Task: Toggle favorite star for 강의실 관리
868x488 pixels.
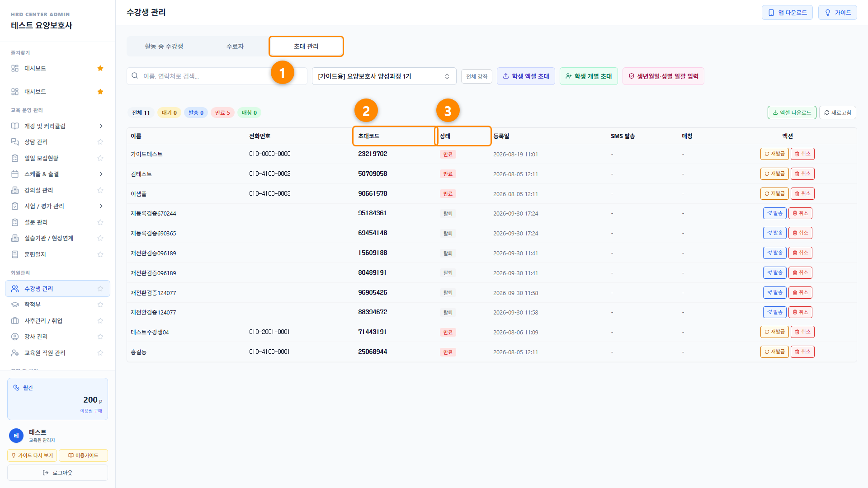Action: [x=100, y=190]
